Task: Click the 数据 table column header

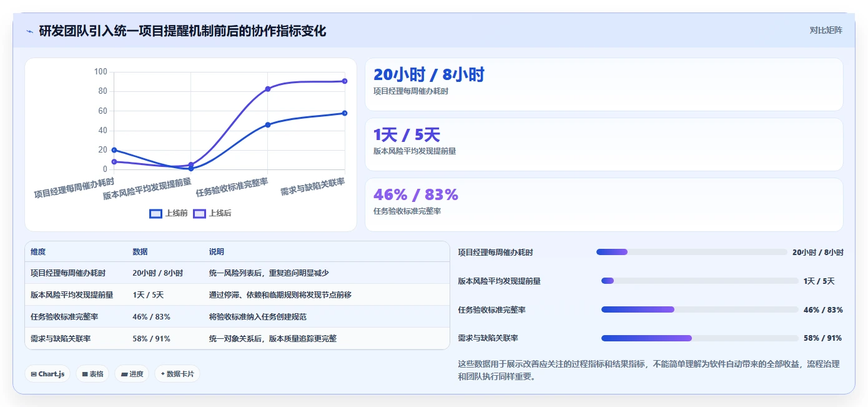Action: [x=141, y=252]
